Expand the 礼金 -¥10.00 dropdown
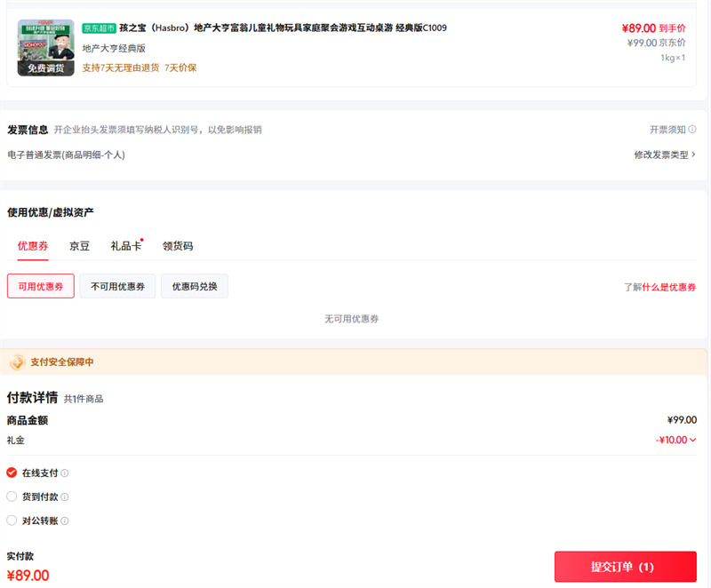The width and height of the screenshot is (711, 588). coord(676,440)
